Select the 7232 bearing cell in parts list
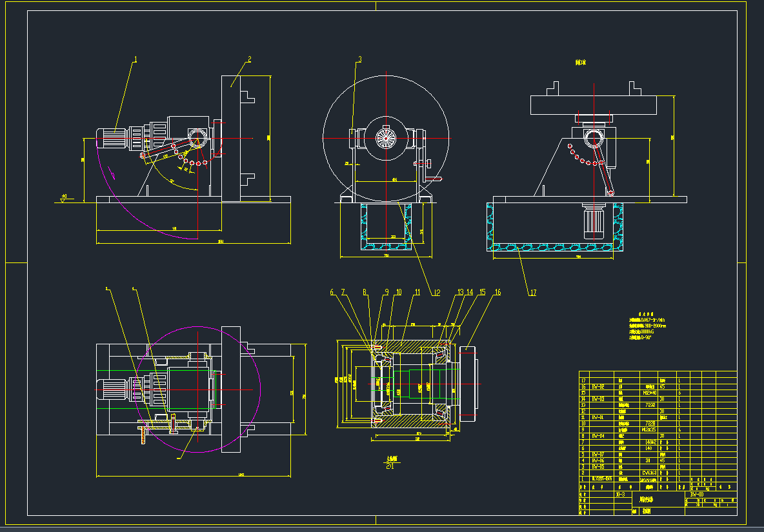The height and width of the screenshot is (532, 764). click(650, 405)
